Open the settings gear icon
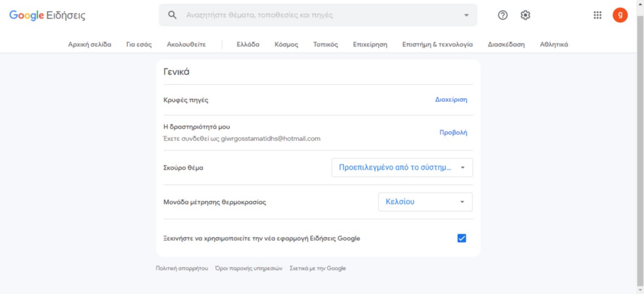Image resolution: width=644 pixels, height=294 pixels. coord(525,15)
